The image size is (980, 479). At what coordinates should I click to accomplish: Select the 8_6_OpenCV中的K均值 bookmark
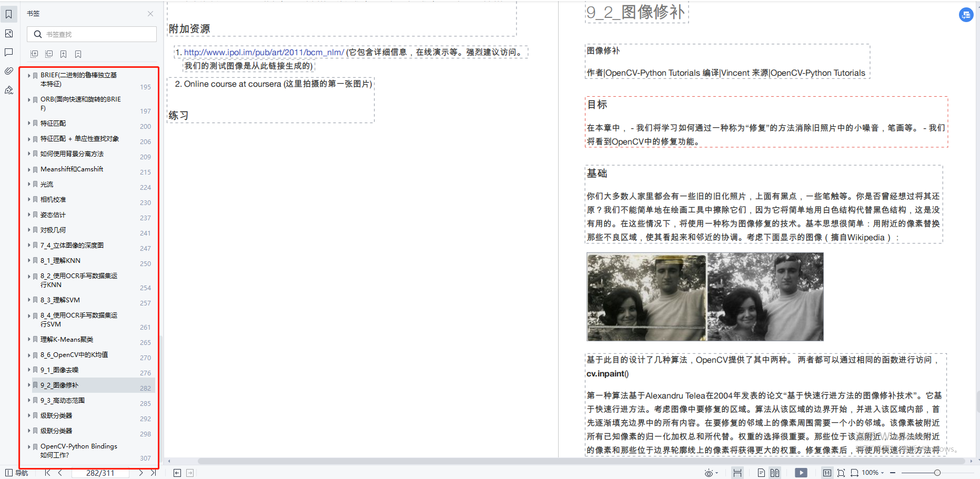tap(74, 355)
